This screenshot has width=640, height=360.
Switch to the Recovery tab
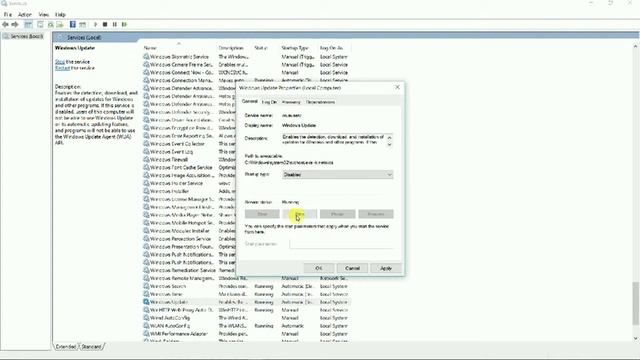291,102
